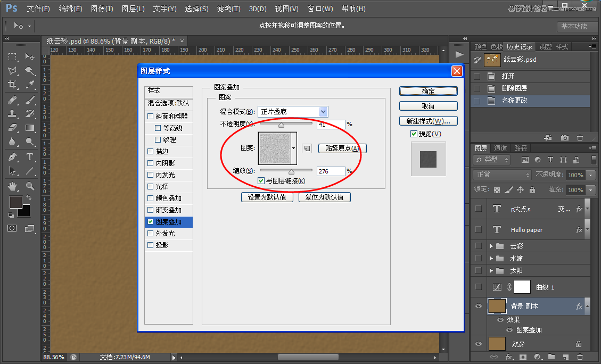Enable 描边 style checkbox
Viewport: 601px width, 364px height.
(151, 151)
